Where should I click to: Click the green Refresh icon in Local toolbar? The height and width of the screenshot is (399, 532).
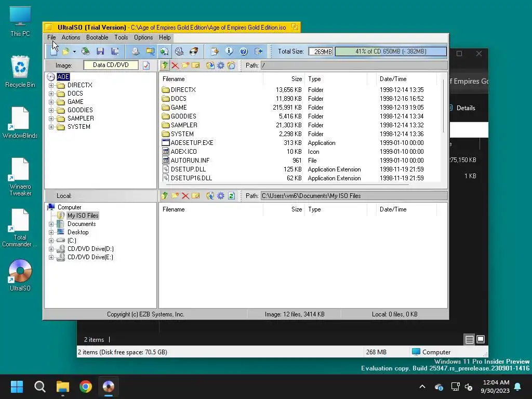(x=231, y=195)
